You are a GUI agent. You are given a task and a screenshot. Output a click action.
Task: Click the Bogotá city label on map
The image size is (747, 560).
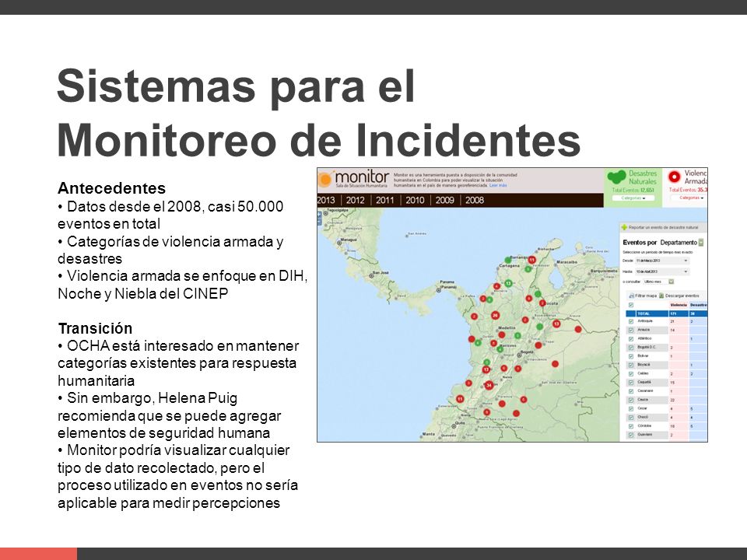pyautogui.click(x=527, y=352)
